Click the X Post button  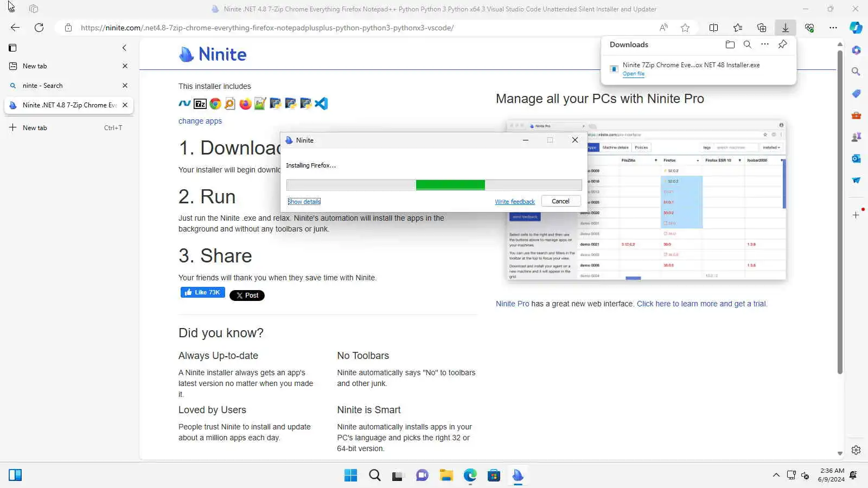247,296
